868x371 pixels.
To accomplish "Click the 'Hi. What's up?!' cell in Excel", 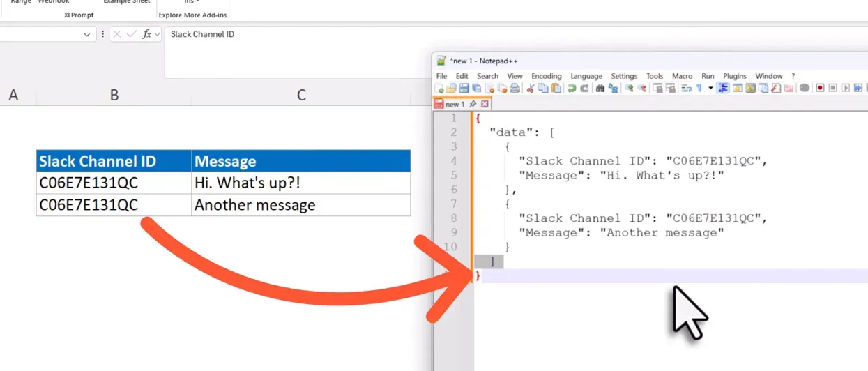I will coord(301,183).
